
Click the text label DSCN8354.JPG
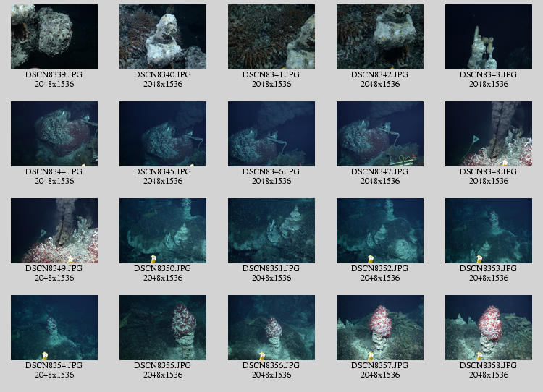[x=54, y=365]
